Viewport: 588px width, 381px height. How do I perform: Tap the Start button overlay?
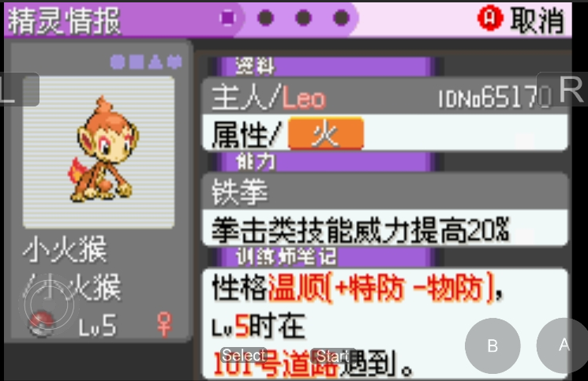pos(332,356)
